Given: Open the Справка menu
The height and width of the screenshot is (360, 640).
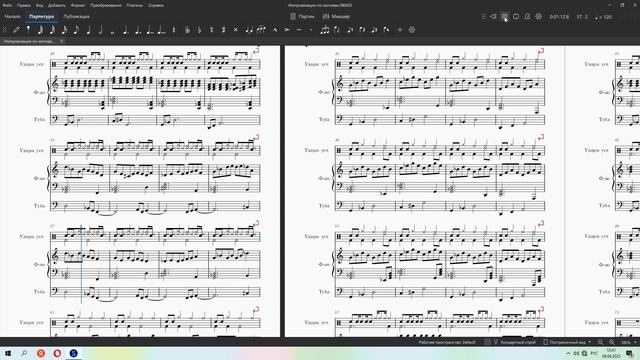Looking at the screenshot, I should 156,5.
